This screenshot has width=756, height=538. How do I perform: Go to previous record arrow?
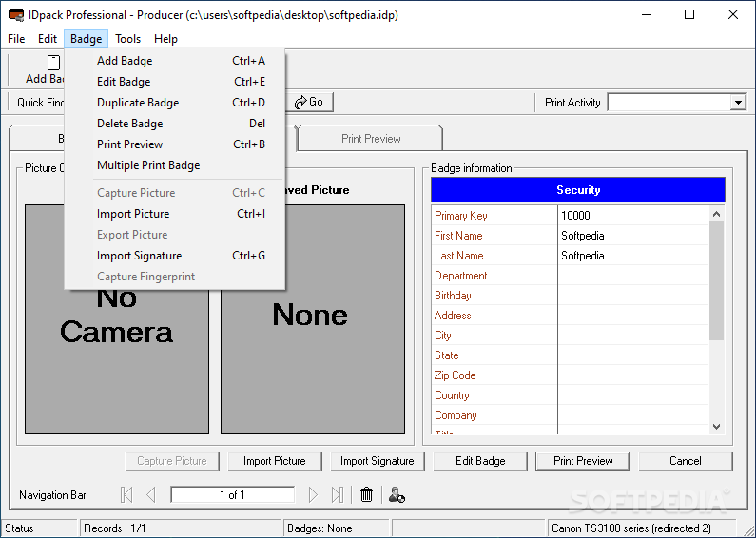(151, 494)
